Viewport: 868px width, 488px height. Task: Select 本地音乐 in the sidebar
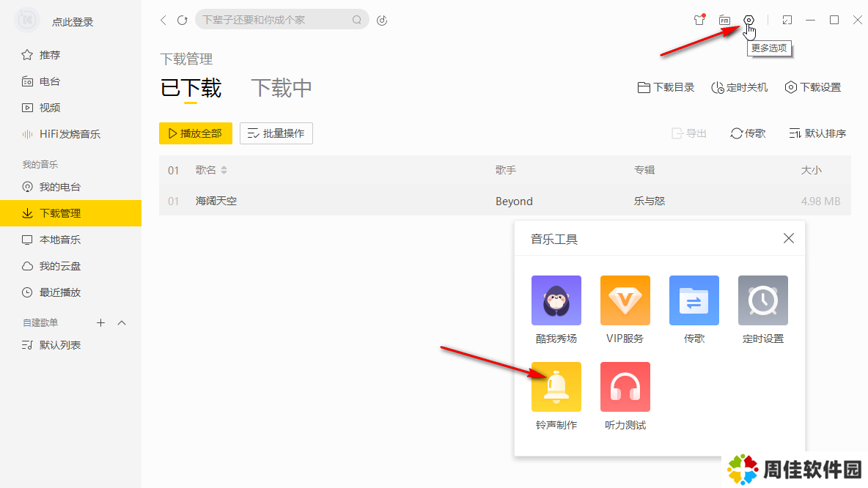(x=60, y=240)
